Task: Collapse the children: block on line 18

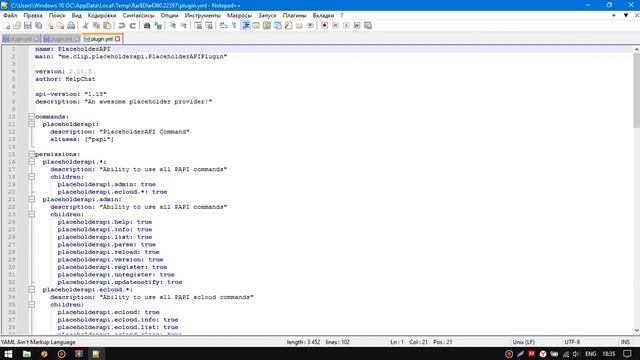Action: point(31,177)
